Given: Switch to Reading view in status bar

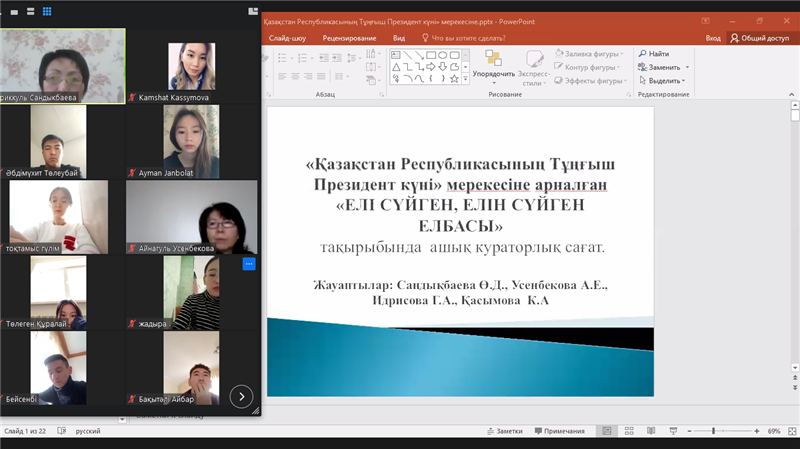Looking at the screenshot, I should (651, 431).
